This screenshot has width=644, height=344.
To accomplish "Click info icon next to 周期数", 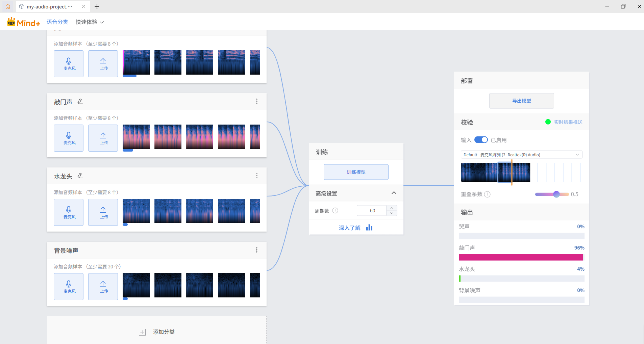I will click(x=335, y=211).
